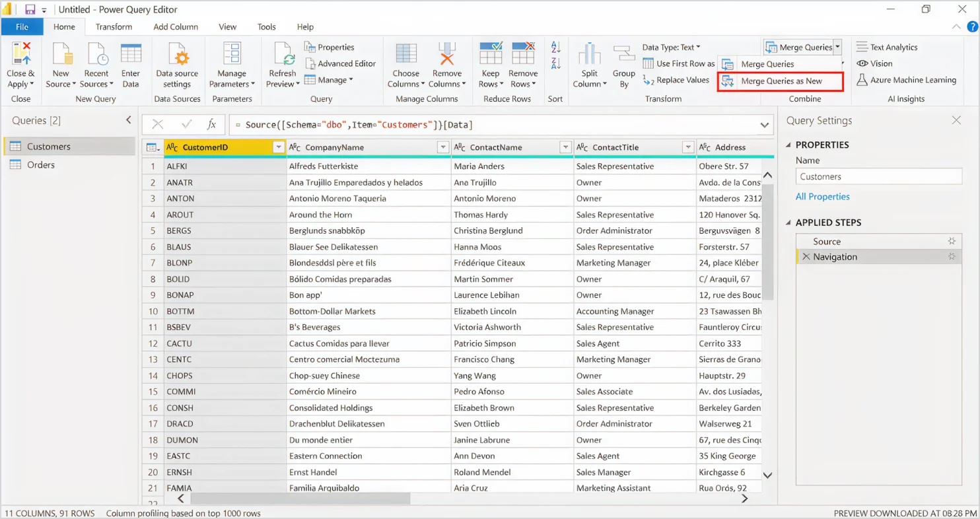
Task: Choose Merge Queries as New
Action: coord(780,81)
